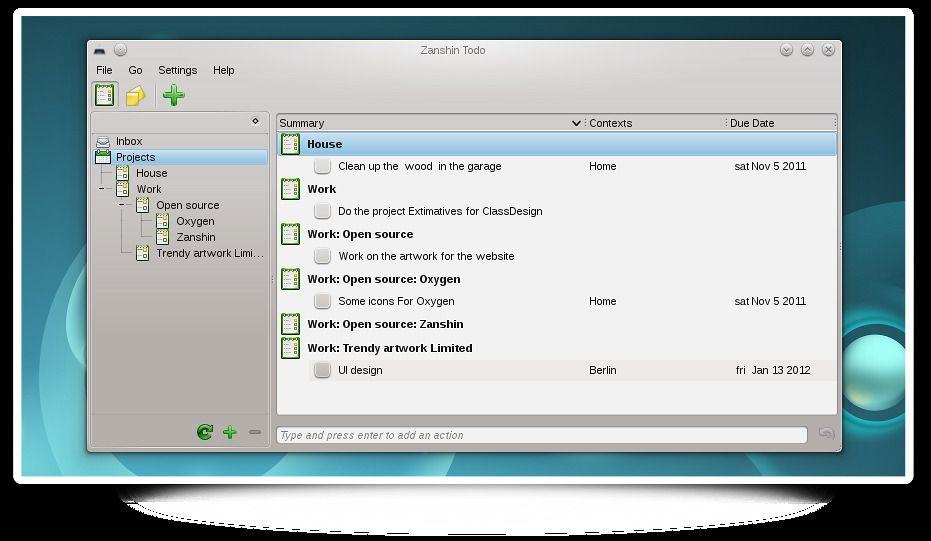Open the Settings menu
The image size is (931, 541).
[x=178, y=70]
